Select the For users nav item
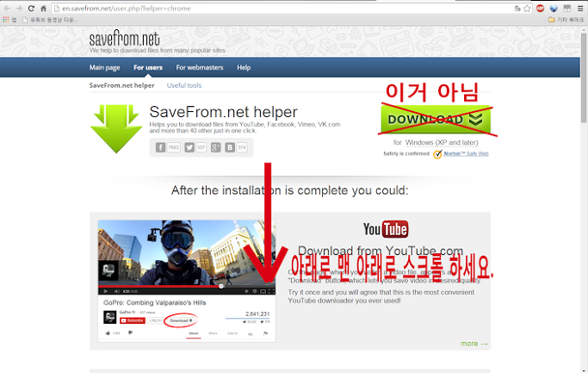 click(x=148, y=67)
